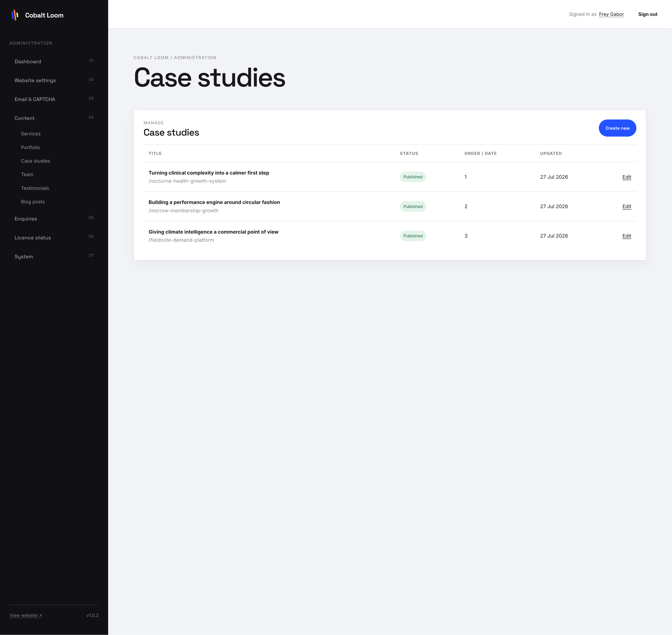Click title 'Giving climate intelligence a commercial point of view'
This screenshot has width=672, height=635.
[x=214, y=232]
